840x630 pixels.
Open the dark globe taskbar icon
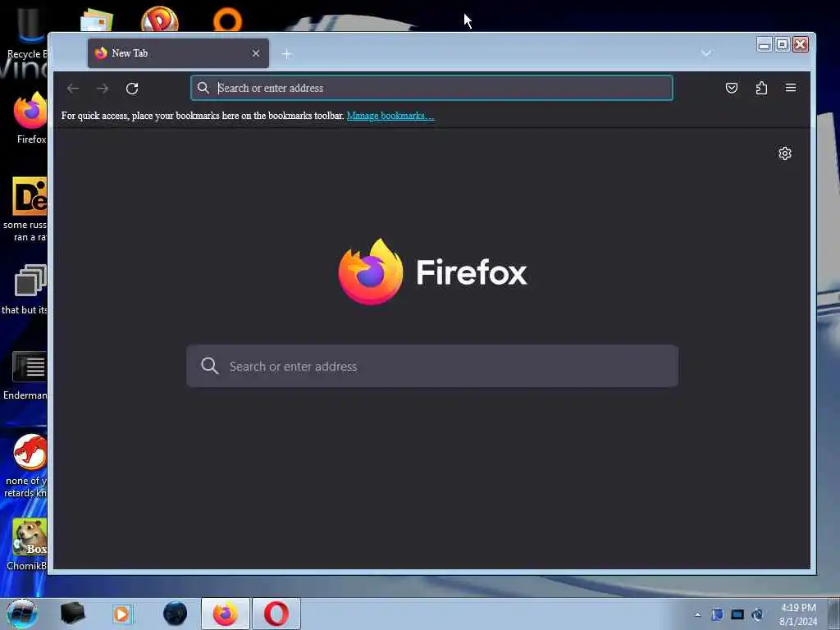point(176,614)
